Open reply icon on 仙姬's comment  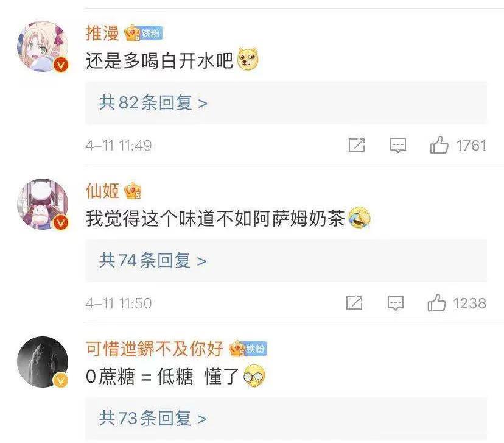coord(396,303)
